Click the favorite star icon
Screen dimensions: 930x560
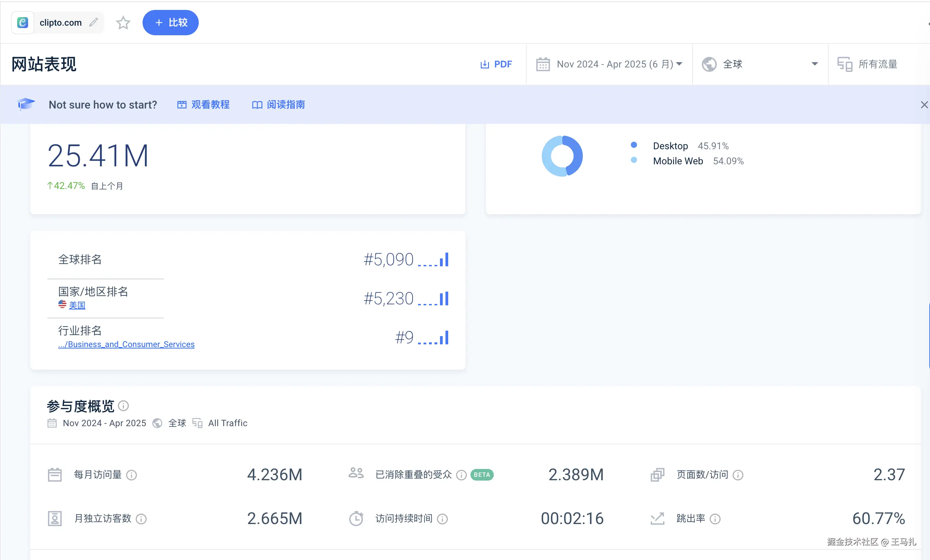click(x=123, y=23)
